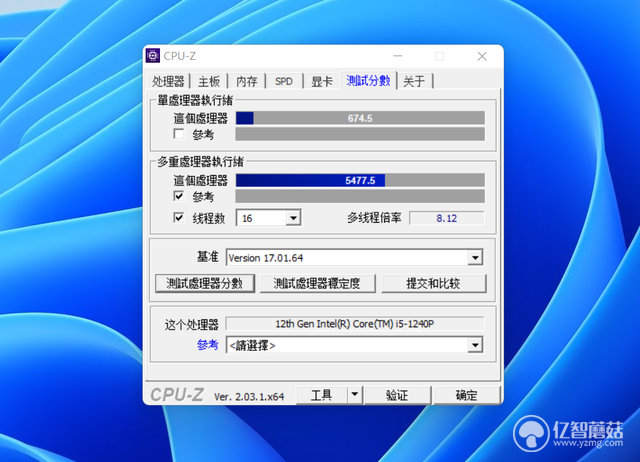This screenshot has width=640, height=462.
Task: Click the blue 參考 label link
Action: coord(207,345)
